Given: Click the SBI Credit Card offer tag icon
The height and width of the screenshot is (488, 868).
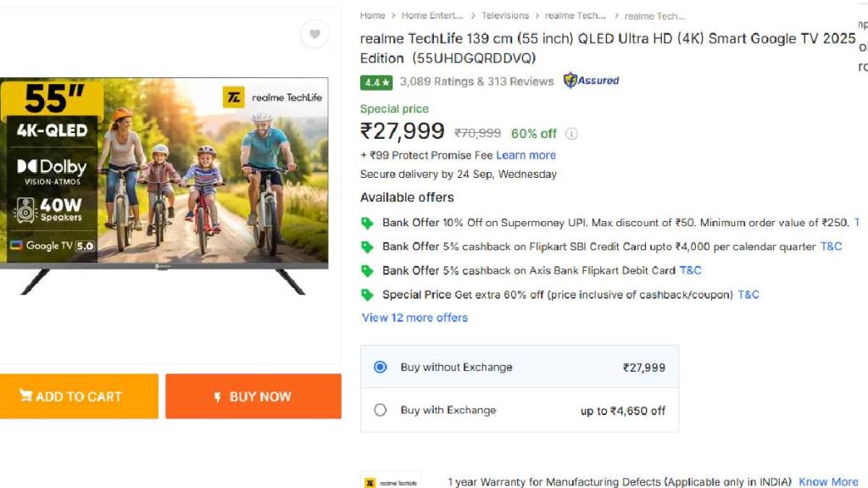Looking at the screenshot, I should (367, 247).
